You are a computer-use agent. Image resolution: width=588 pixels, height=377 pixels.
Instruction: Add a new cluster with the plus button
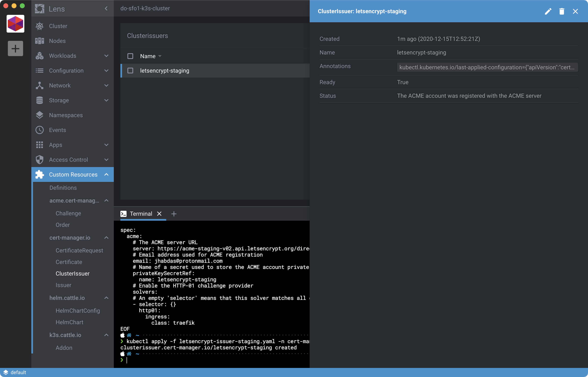15,48
